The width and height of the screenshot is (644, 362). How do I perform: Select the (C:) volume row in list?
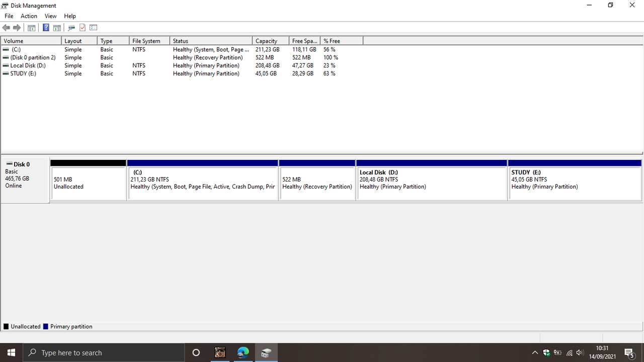point(182,49)
